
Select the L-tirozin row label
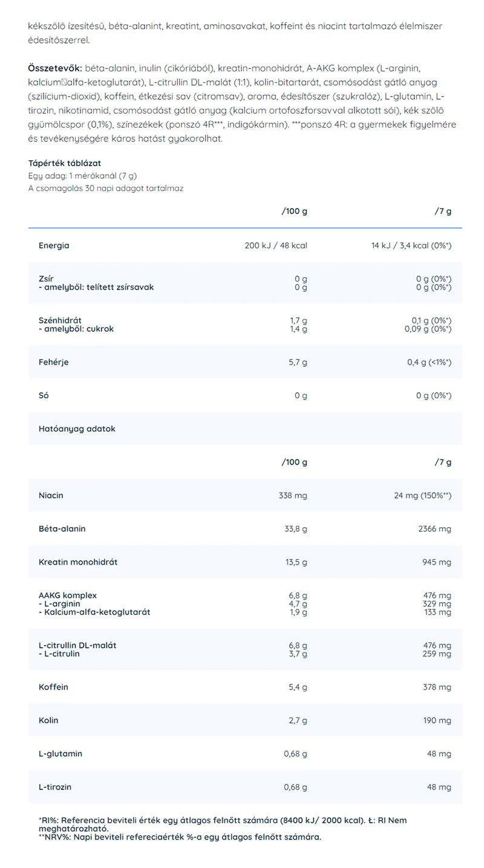[x=55, y=786]
